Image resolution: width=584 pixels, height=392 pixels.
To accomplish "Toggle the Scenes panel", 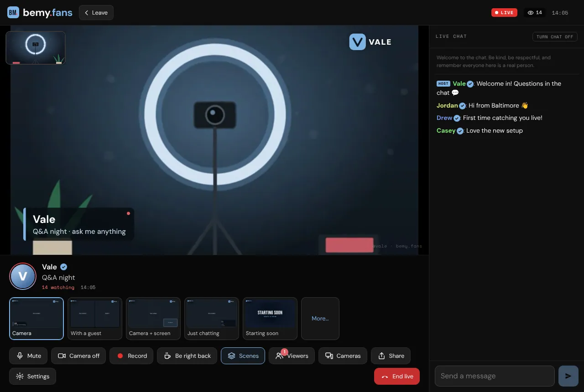I will click(243, 356).
